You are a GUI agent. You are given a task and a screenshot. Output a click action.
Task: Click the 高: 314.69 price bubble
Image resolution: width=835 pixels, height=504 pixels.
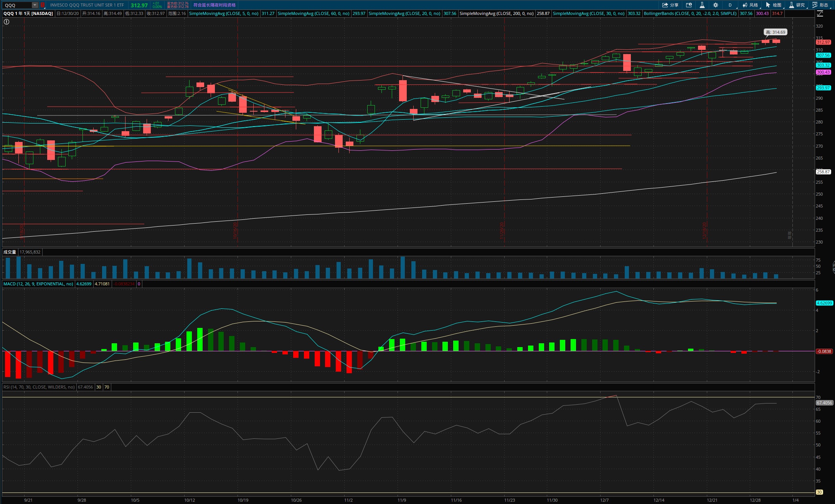coord(775,32)
